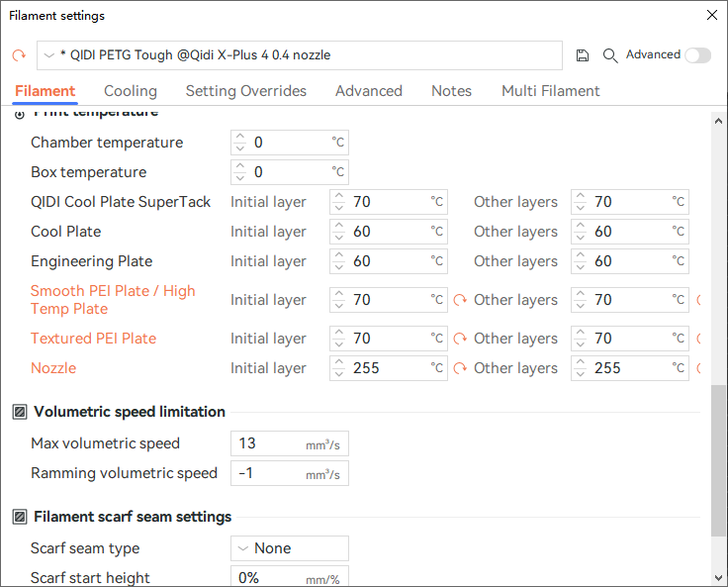Open the Setting Overrides tab
Screen dimensions: 728x587
(x=246, y=91)
